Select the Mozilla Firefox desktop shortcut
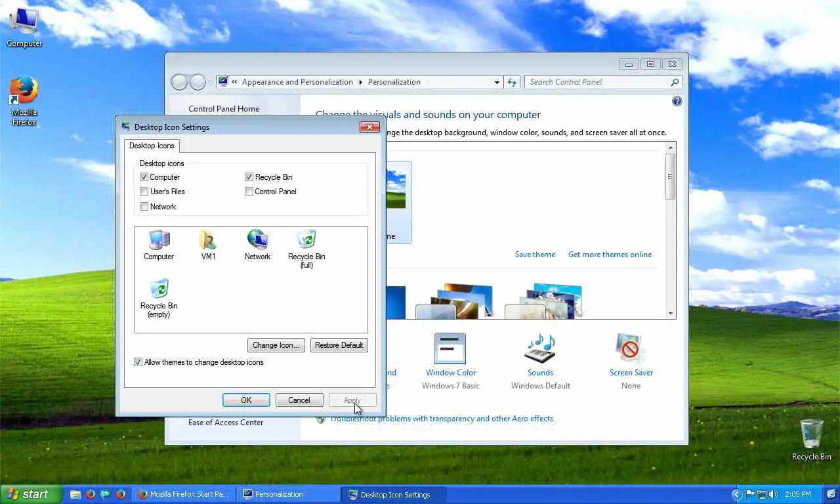840x504 pixels. [x=24, y=101]
